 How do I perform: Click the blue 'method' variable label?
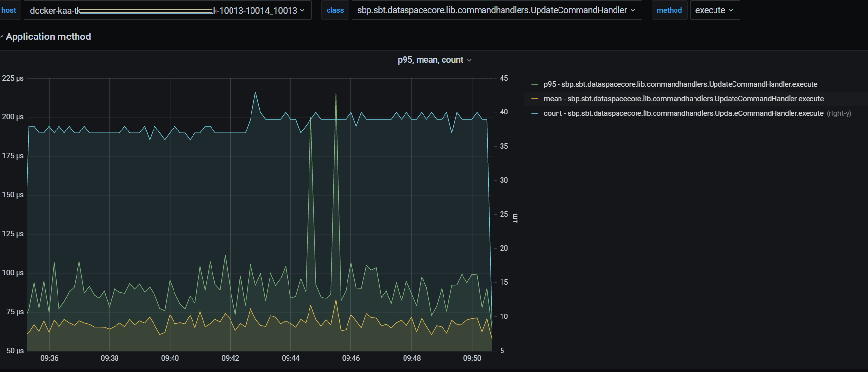pyautogui.click(x=669, y=10)
